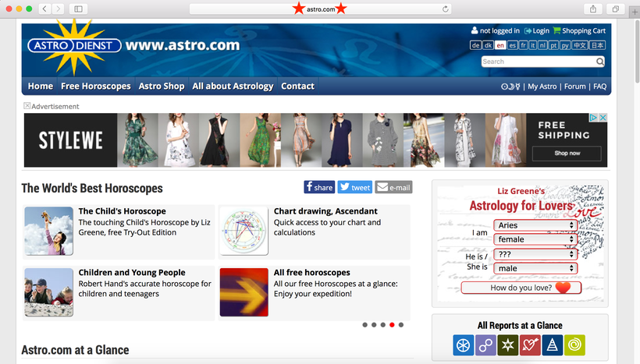Open the female gender dropdown
Viewport: 640px width, 364px height.
click(x=535, y=239)
